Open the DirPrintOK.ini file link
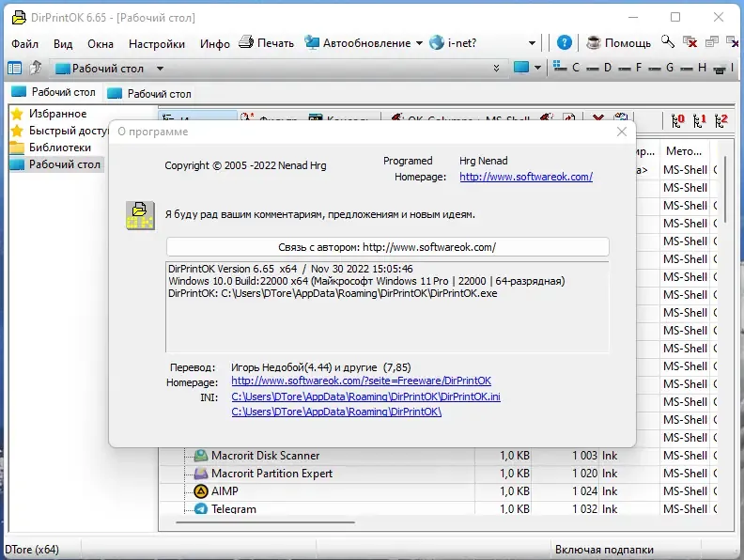744x560 pixels. pyautogui.click(x=365, y=397)
